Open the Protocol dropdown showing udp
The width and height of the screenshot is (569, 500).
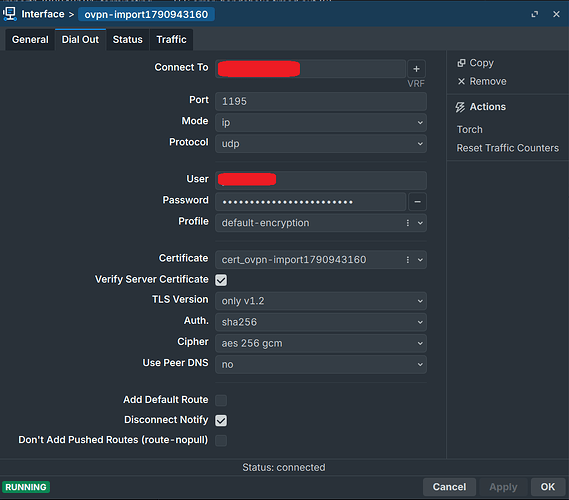click(x=321, y=144)
